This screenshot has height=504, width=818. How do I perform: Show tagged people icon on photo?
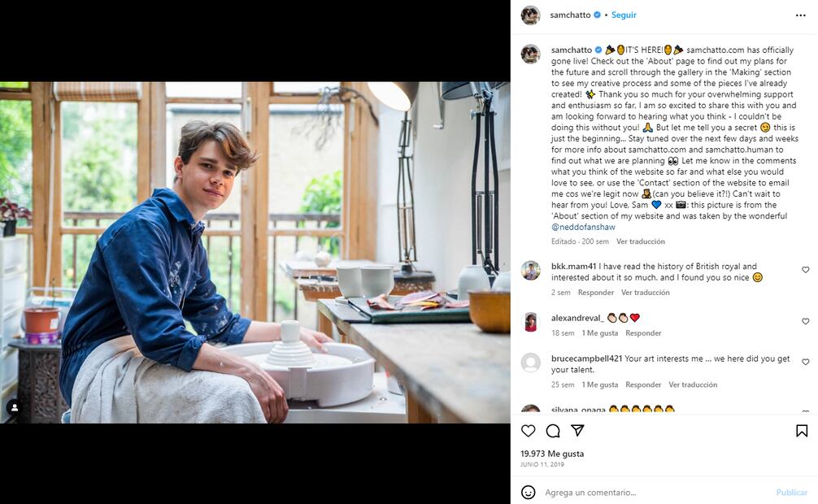pyautogui.click(x=14, y=407)
